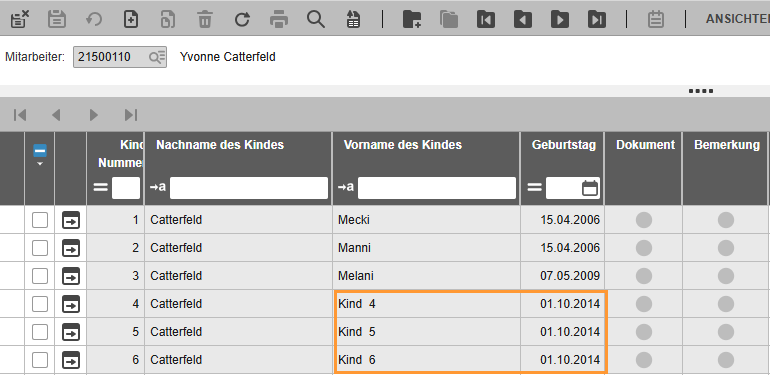Click the undo arrow toolbar icon

[x=94, y=19]
